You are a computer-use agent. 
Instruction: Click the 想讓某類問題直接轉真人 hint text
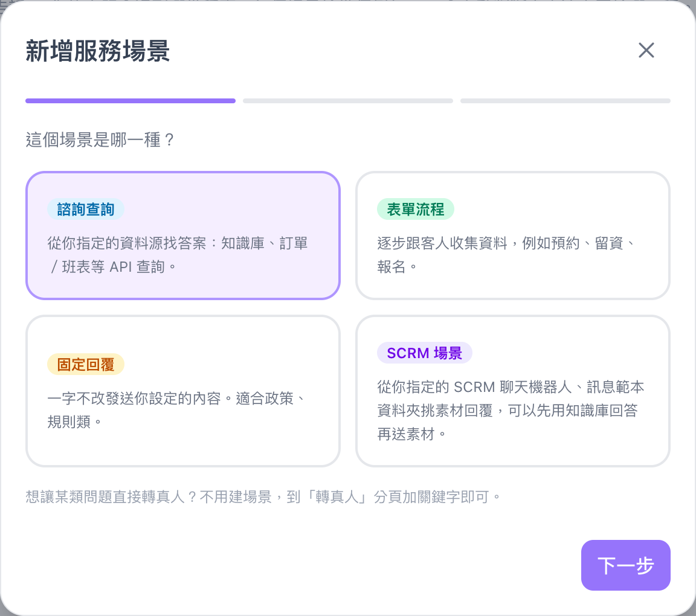pyautogui.click(x=263, y=496)
